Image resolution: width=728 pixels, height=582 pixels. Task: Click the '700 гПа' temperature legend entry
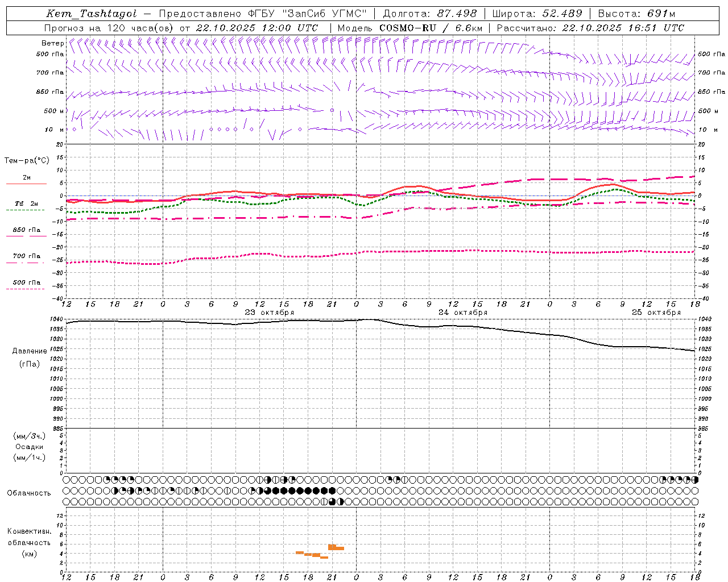point(27,256)
